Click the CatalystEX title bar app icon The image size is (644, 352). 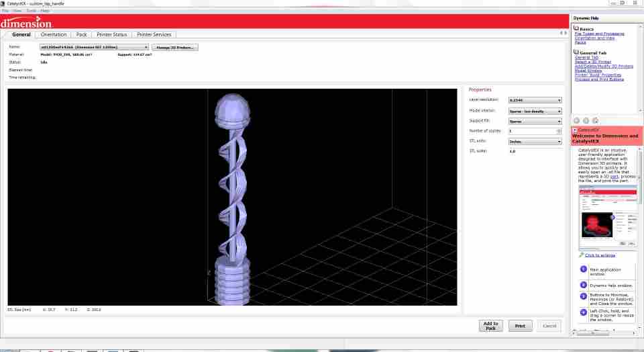tap(3, 3)
